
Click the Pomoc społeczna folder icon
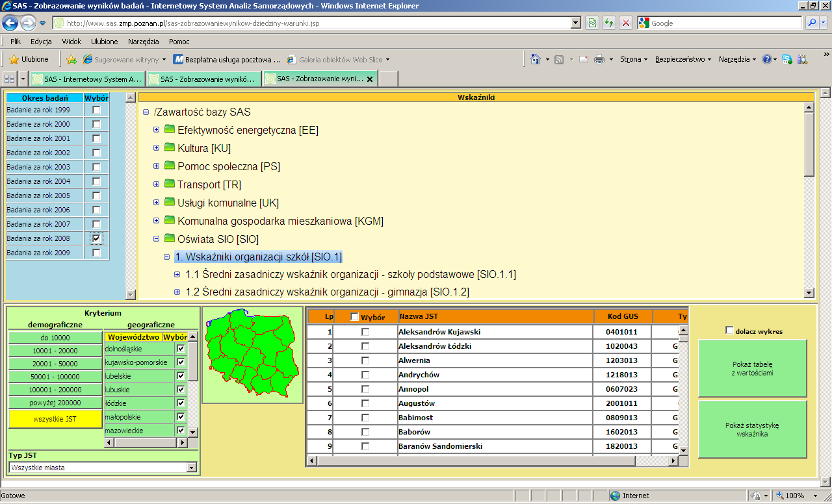(x=170, y=166)
